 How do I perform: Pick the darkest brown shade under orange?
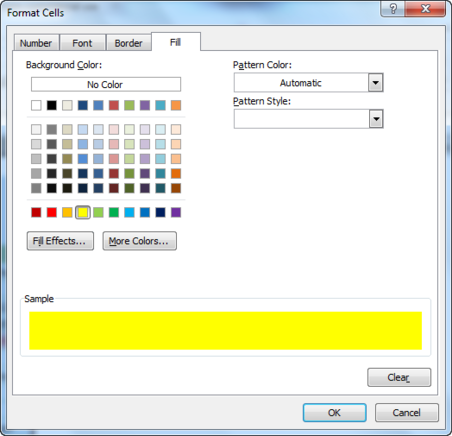pos(176,188)
